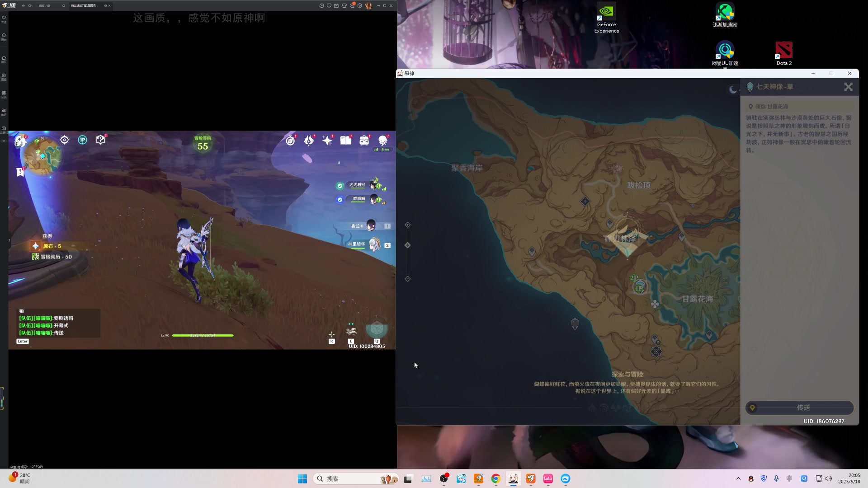Open Douyu followed-favorites heart icon
The width and height of the screenshot is (868, 488).
point(329,5)
